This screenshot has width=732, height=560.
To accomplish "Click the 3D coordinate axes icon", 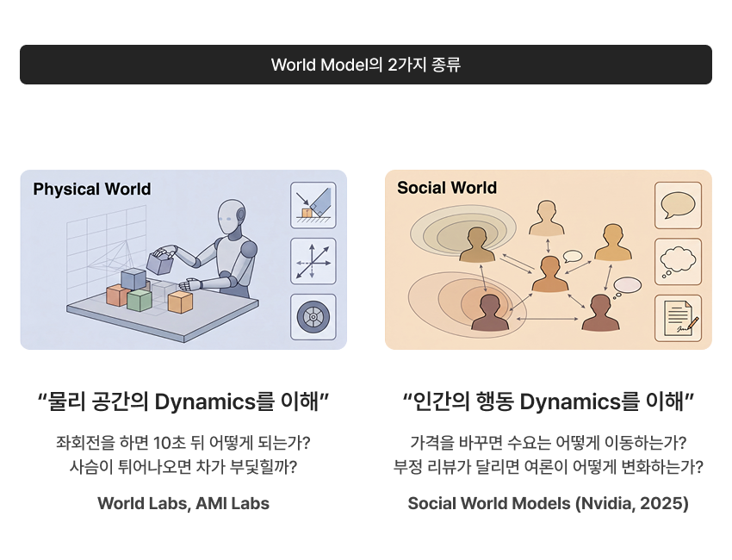I will 313,261.
